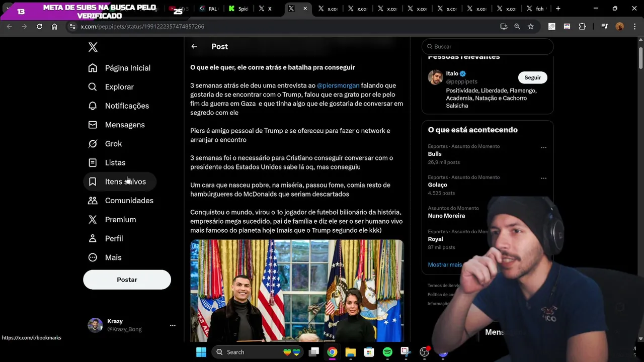This screenshot has width=644, height=362.
Task: Open the Windows Start menu
Action: pos(201,352)
